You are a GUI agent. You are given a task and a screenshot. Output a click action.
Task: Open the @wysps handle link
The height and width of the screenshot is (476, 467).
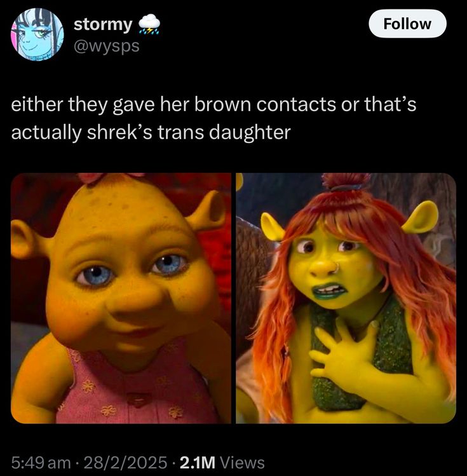click(107, 46)
